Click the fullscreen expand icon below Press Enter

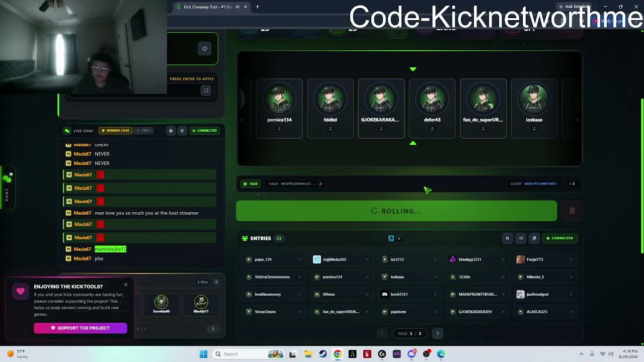click(206, 90)
